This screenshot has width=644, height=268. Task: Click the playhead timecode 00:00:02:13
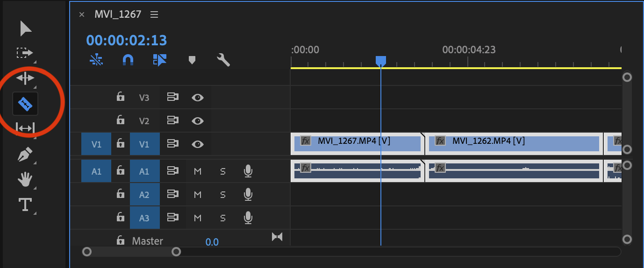coord(127,40)
